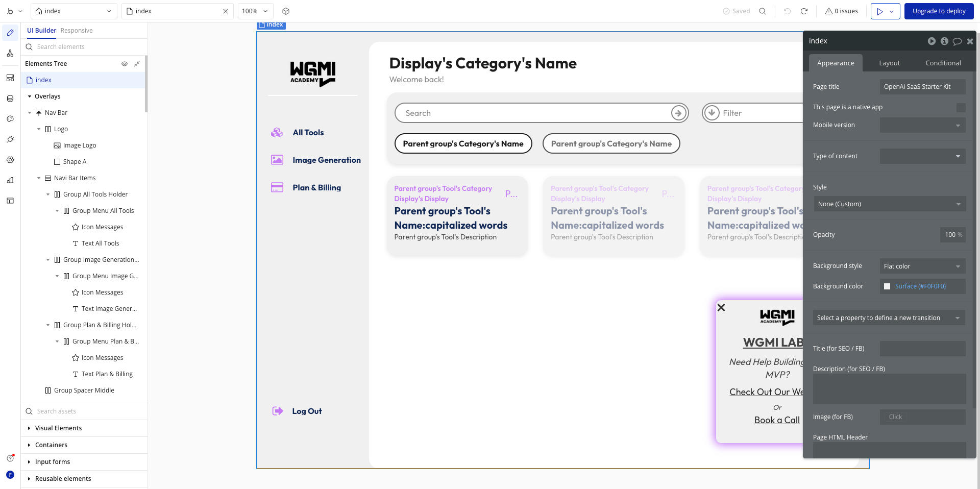Click the Opacity 100 % value field

click(952, 235)
